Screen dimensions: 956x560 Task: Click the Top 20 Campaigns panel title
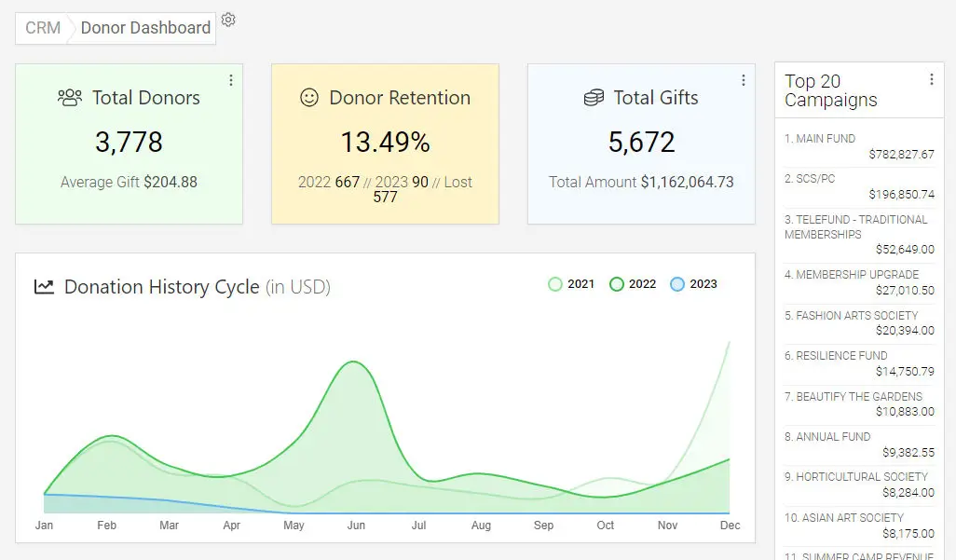(831, 90)
